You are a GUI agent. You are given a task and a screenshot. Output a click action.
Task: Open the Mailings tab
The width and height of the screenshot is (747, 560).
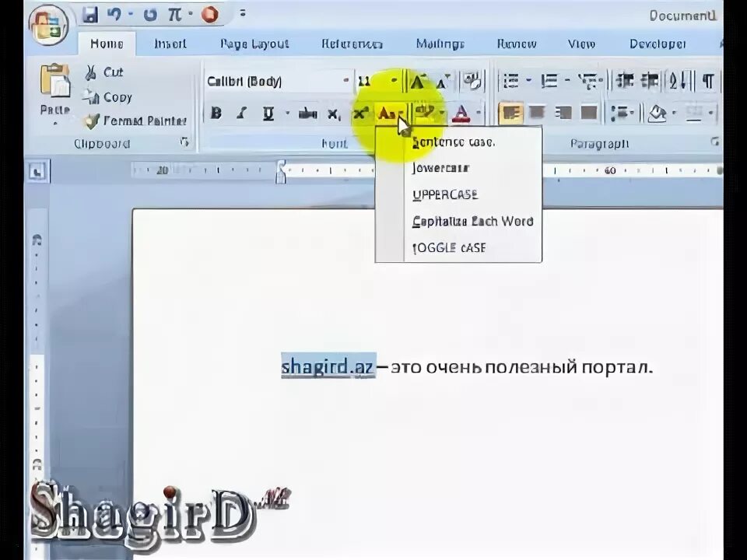[440, 44]
